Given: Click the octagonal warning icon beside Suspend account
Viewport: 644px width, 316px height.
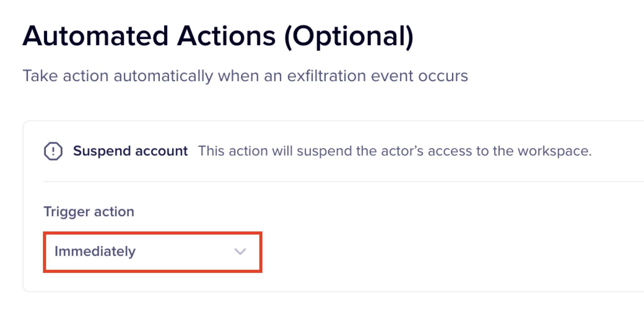Looking at the screenshot, I should click(x=53, y=151).
